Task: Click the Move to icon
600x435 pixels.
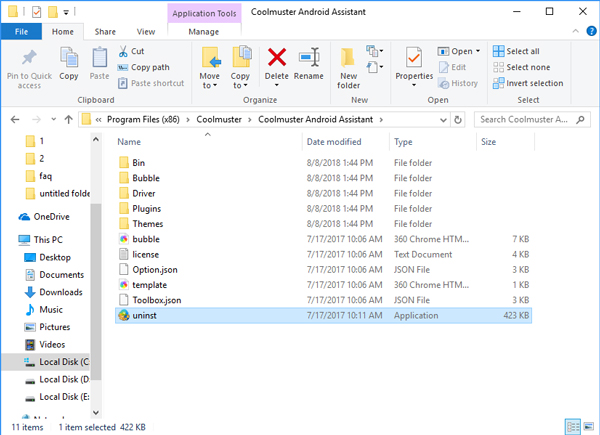Action: tap(209, 65)
